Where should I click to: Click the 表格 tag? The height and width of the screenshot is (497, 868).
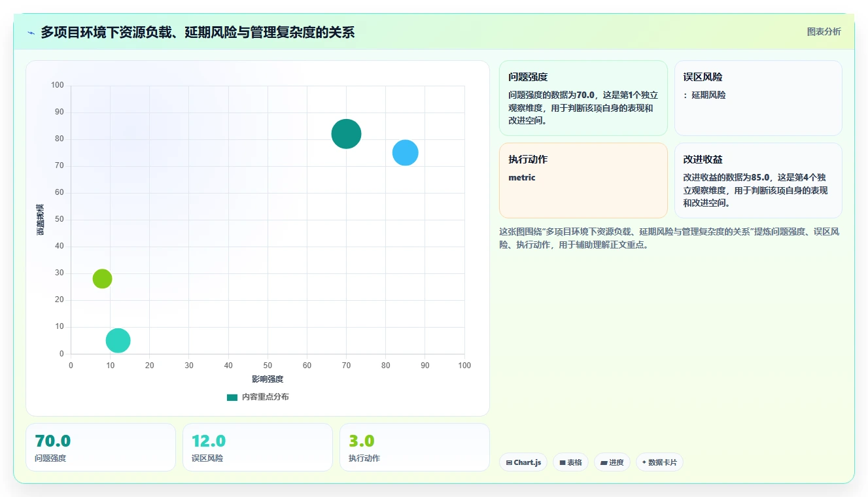coord(570,462)
